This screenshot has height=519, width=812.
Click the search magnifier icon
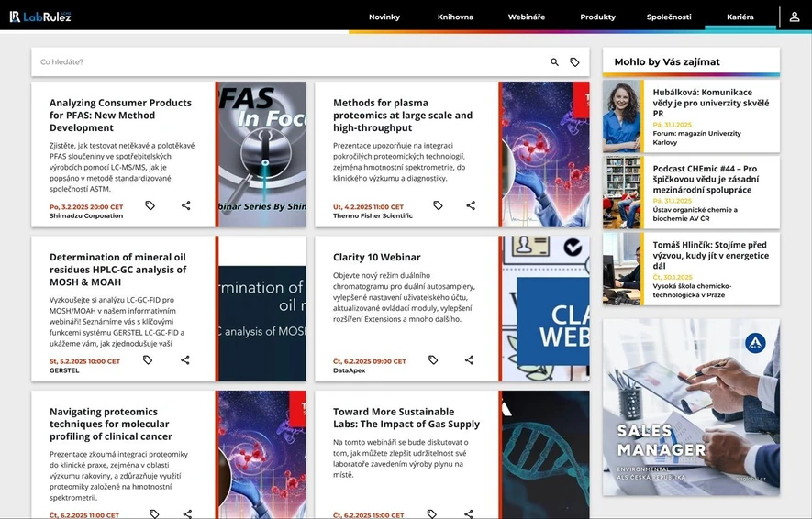554,62
